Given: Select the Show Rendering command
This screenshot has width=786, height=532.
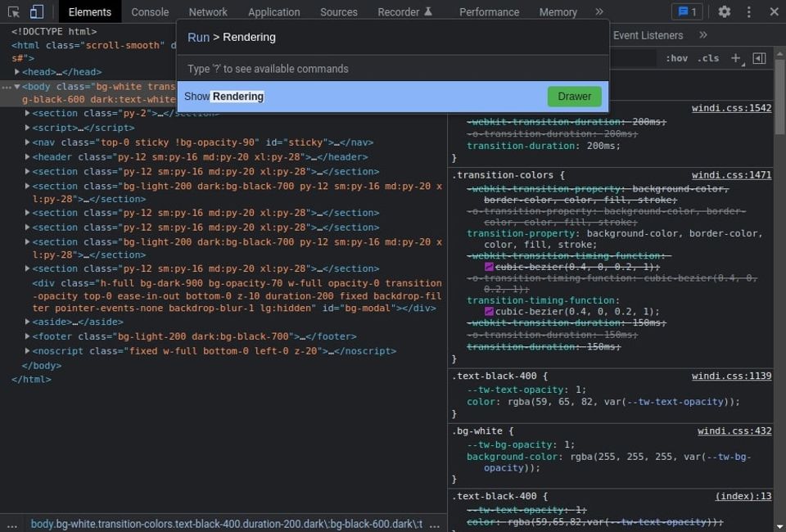Looking at the screenshot, I should coord(393,97).
